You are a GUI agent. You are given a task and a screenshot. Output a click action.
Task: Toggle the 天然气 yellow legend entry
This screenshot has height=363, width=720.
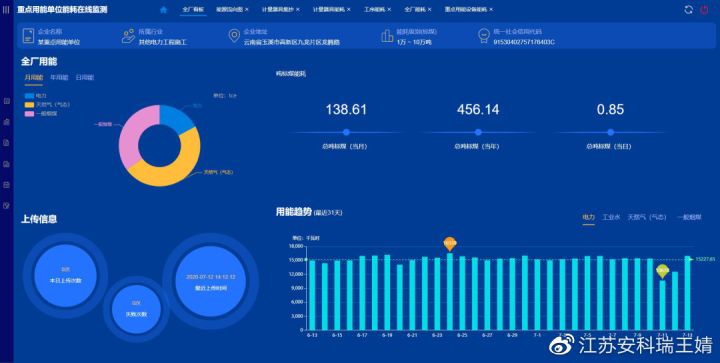click(41, 105)
